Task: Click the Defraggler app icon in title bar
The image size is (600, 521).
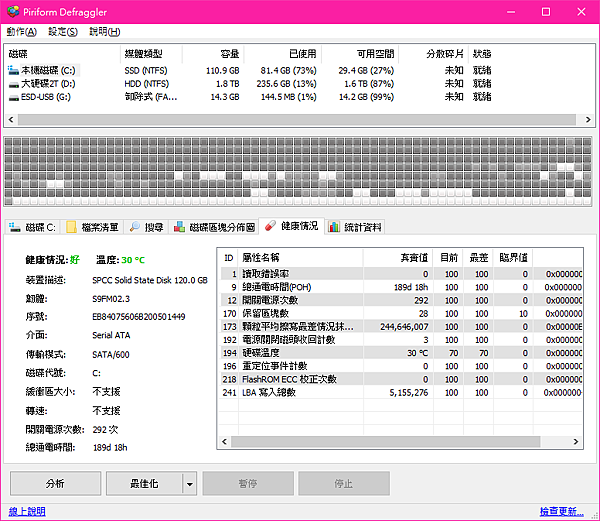Action: point(13,12)
